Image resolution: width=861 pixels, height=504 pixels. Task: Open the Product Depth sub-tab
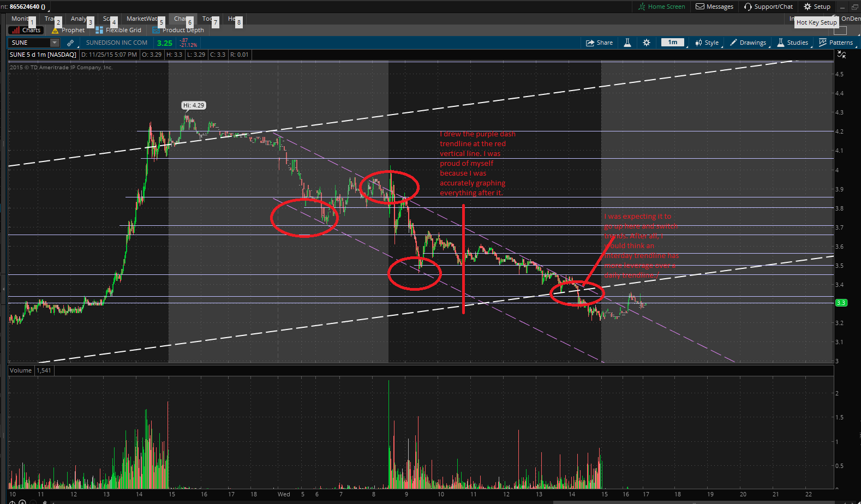[x=178, y=30]
